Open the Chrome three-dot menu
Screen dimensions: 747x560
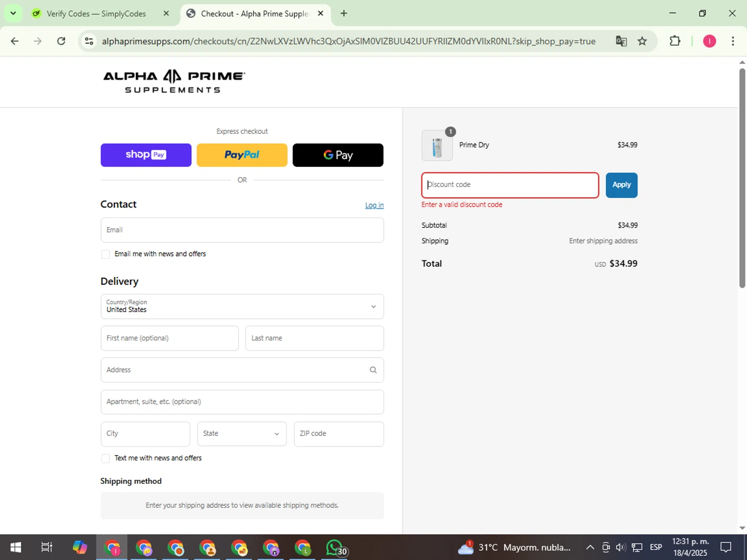coord(733,41)
